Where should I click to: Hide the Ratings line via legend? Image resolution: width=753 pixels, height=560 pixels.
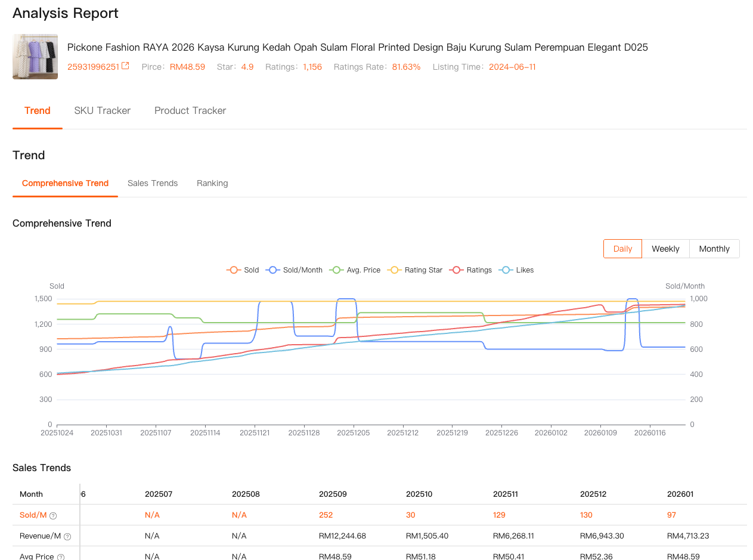pyautogui.click(x=457, y=270)
